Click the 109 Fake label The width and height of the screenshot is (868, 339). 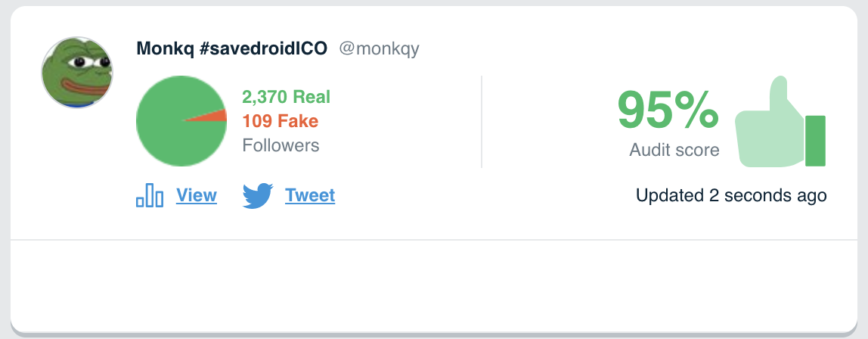tap(280, 121)
